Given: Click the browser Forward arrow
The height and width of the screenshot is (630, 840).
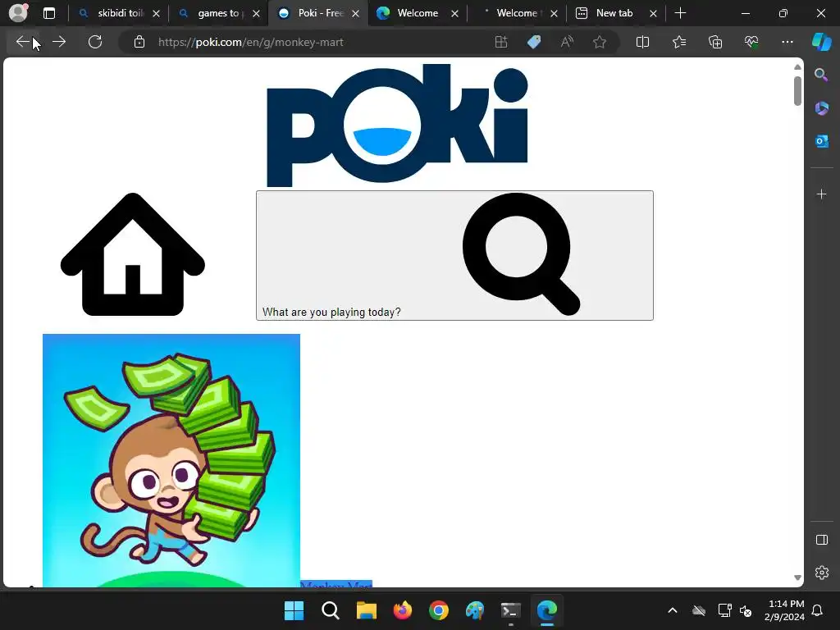Looking at the screenshot, I should 59,42.
